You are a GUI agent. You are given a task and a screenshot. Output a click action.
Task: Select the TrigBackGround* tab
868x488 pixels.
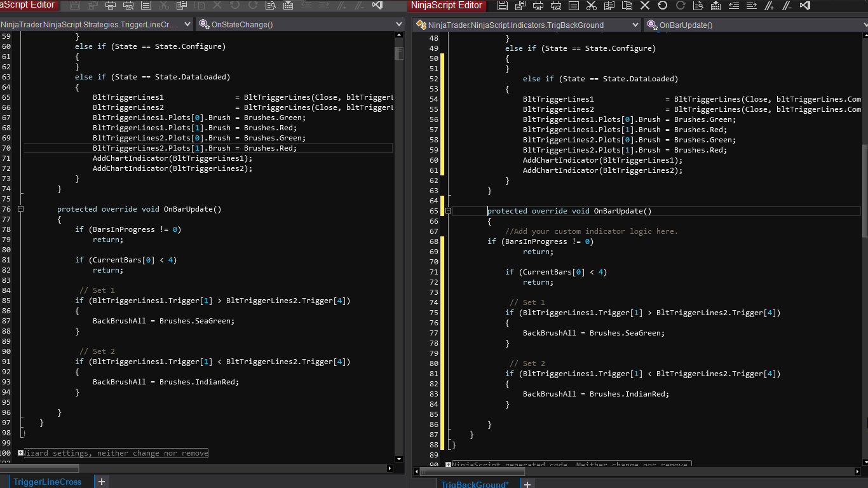coord(475,484)
